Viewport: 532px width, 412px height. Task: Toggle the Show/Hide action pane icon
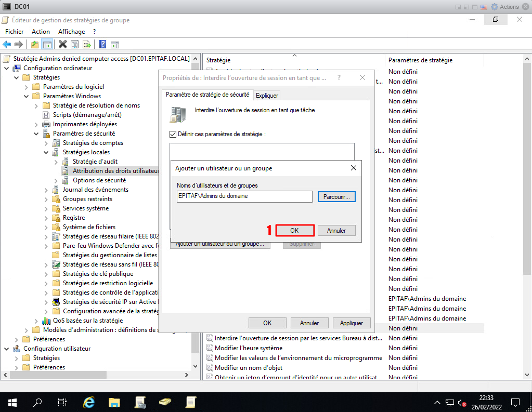coord(115,45)
